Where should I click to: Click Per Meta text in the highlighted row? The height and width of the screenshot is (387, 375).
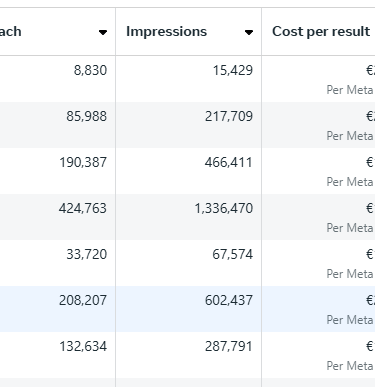[350, 320]
